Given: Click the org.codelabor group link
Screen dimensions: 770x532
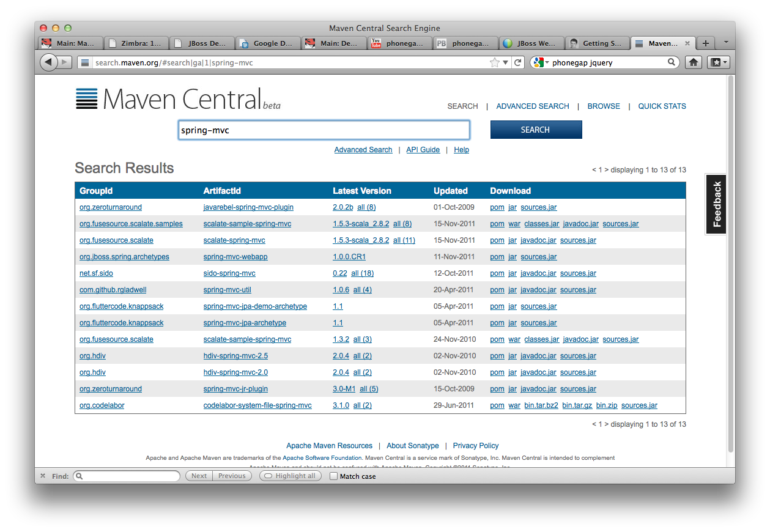Looking at the screenshot, I should [102, 405].
